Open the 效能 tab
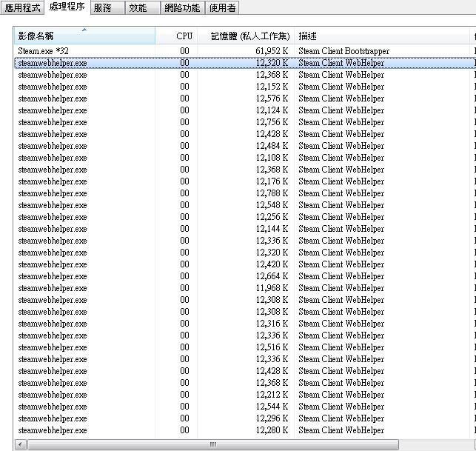This screenshot has width=476, height=451. click(x=142, y=7)
